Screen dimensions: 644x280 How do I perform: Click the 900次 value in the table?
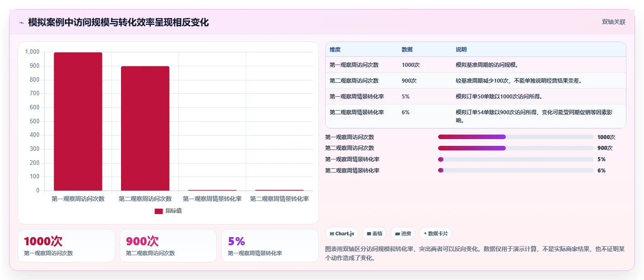click(x=409, y=81)
